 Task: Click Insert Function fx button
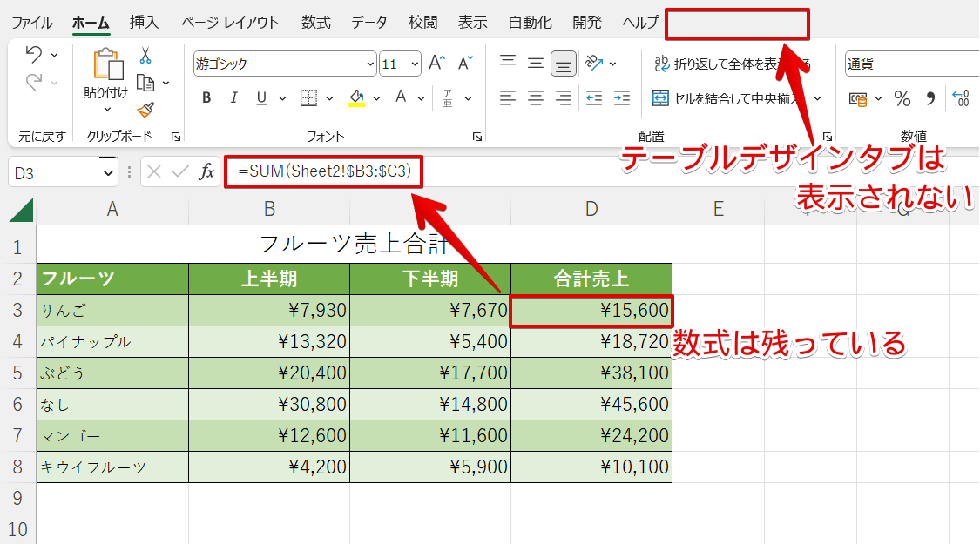pos(206,171)
